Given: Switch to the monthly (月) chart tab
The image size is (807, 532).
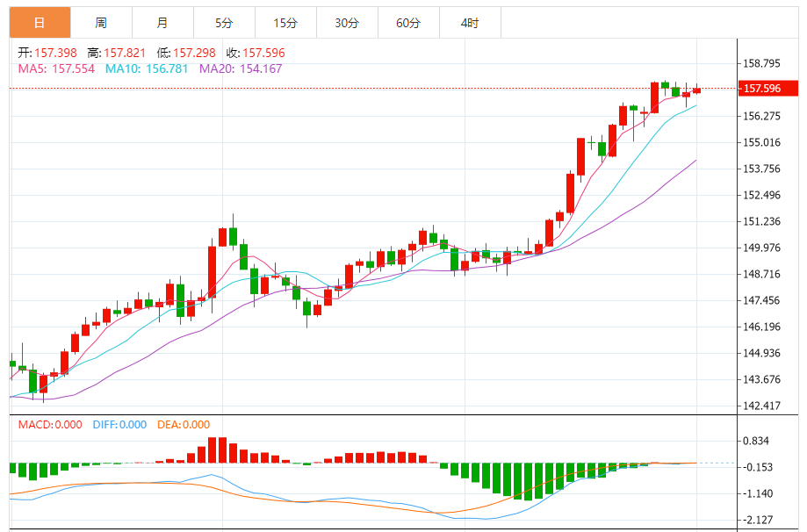Looking at the screenshot, I should pos(162,23).
